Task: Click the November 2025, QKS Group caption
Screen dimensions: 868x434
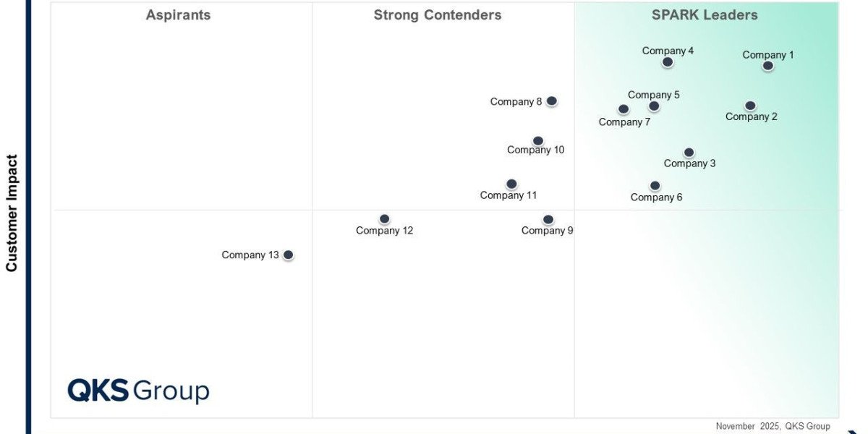Action: [773, 426]
